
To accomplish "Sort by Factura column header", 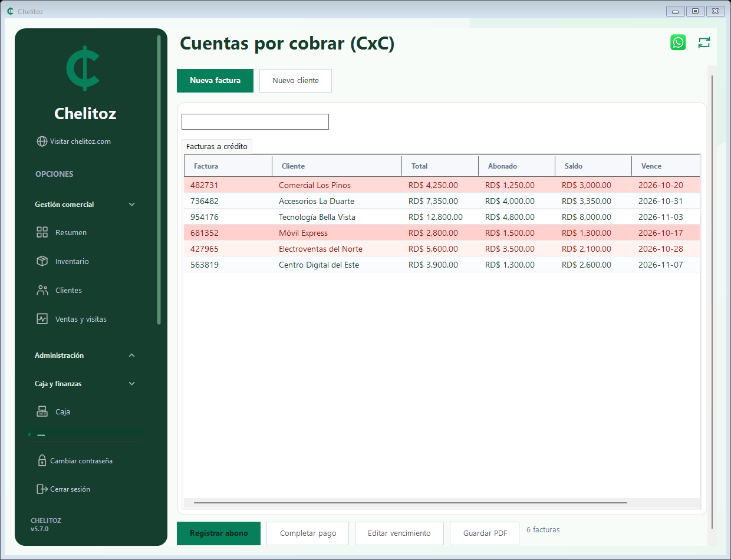I will pos(228,166).
